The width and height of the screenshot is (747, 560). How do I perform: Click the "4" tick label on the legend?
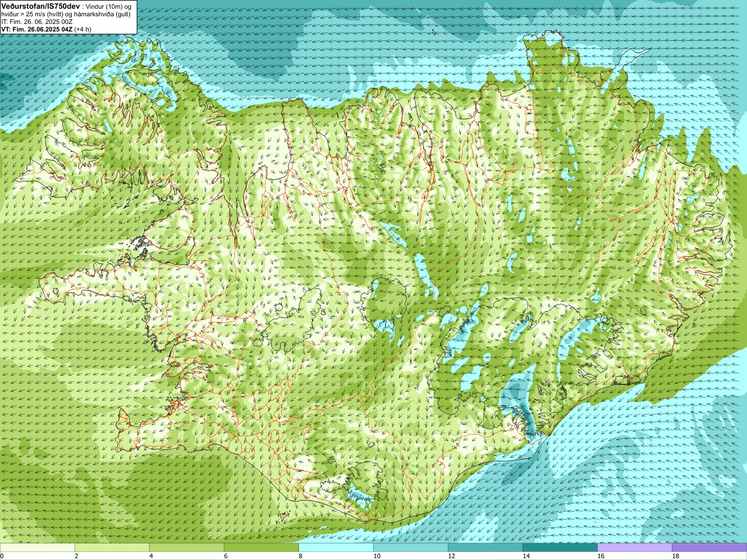point(151,556)
